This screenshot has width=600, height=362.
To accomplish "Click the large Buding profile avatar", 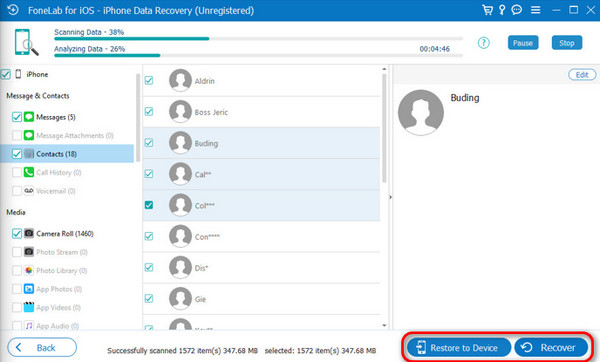I will coord(421,113).
